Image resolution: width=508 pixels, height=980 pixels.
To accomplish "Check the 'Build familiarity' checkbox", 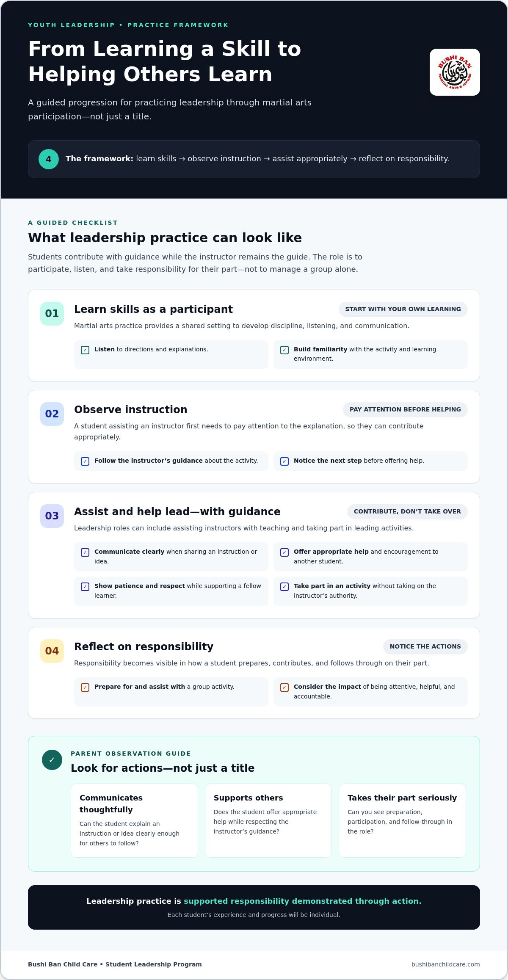I will pyautogui.click(x=284, y=350).
